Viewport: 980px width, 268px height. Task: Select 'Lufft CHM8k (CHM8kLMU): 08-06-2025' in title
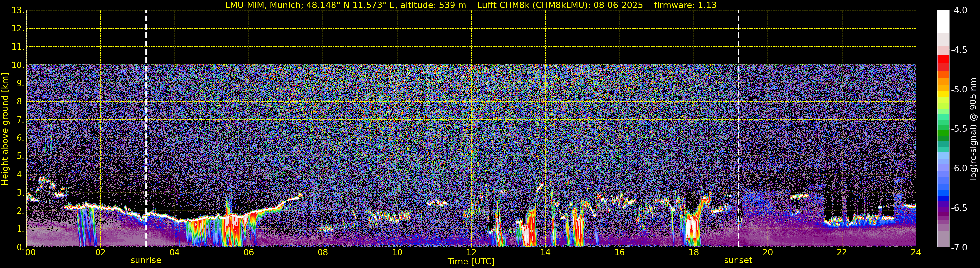click(x=560, y=5)
